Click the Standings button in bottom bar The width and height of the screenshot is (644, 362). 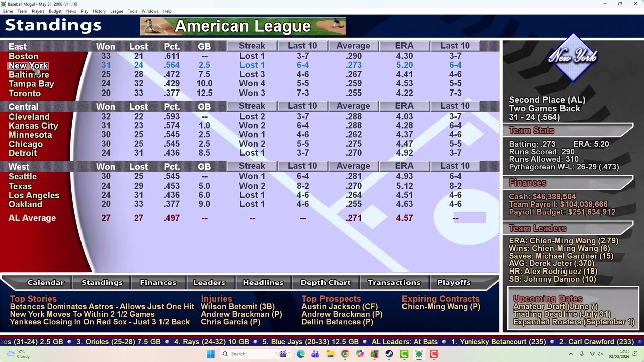click(x=102, y=282)
